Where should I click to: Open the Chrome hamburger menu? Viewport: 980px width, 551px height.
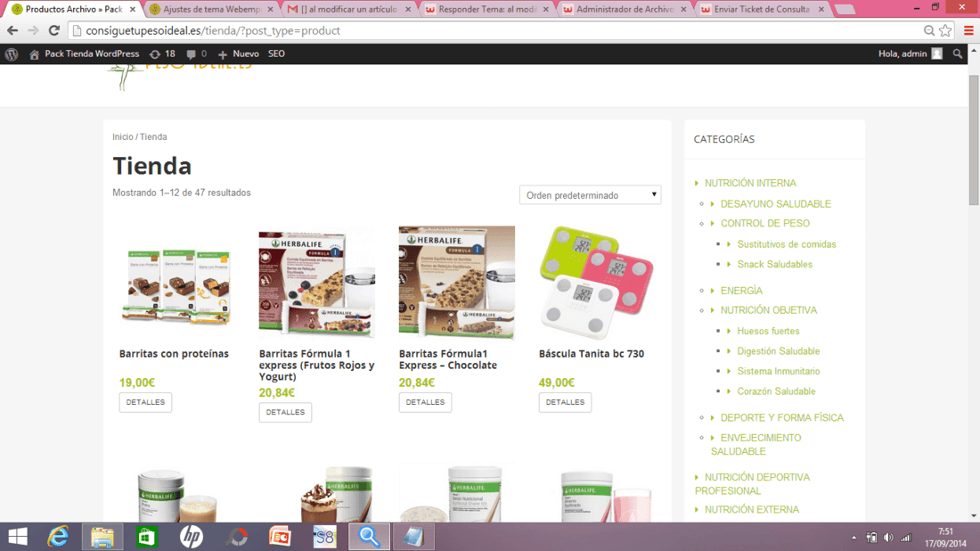968,30
